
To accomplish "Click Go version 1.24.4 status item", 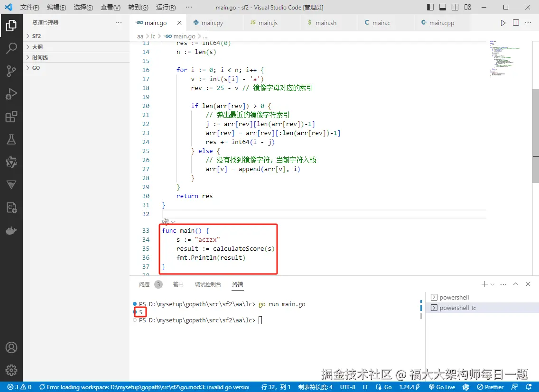I will pyautogui.click(x=409, y=387).
